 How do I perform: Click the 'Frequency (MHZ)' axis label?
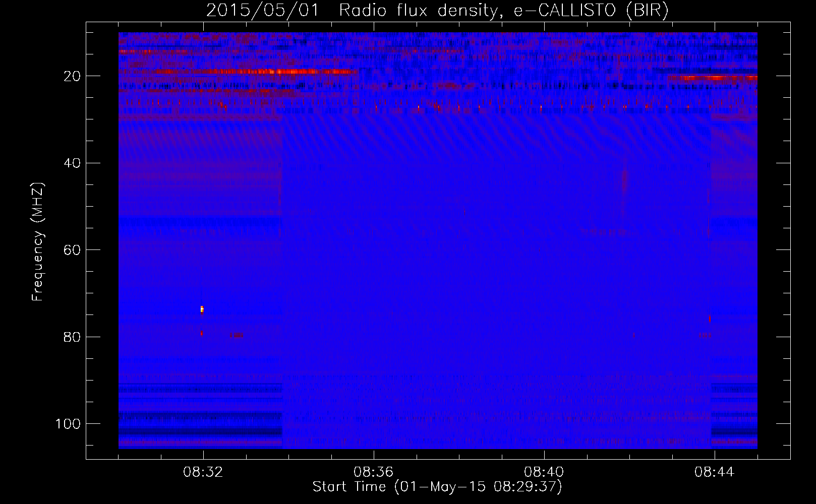click(x=38, y=242)
